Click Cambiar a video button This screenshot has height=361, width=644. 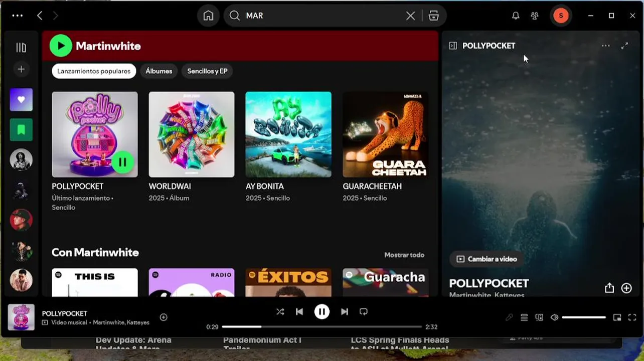[487, 259]
